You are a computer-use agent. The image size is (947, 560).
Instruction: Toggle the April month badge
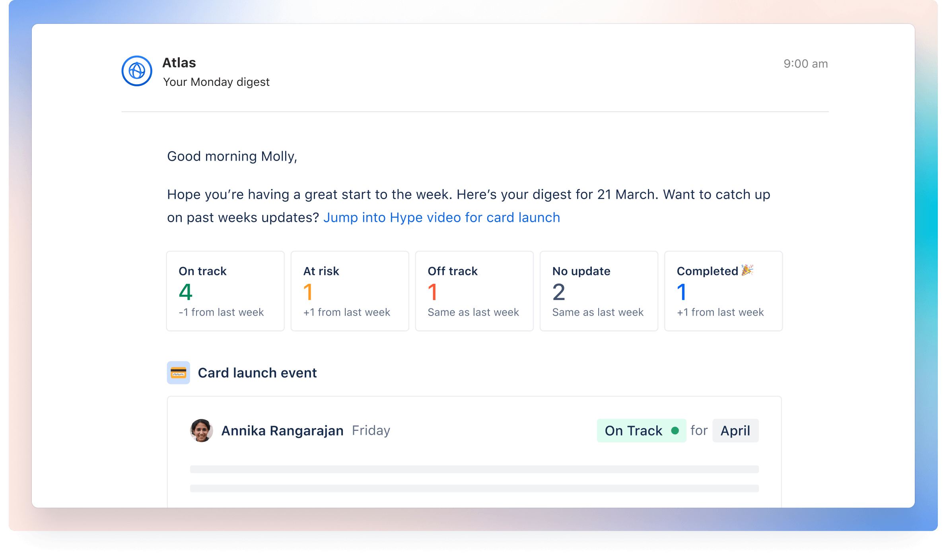[x=735, y=430]
